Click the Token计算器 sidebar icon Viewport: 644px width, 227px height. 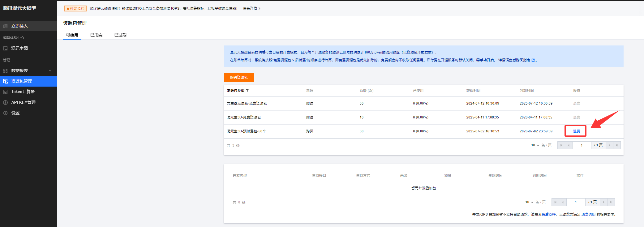tap(5, 92)
